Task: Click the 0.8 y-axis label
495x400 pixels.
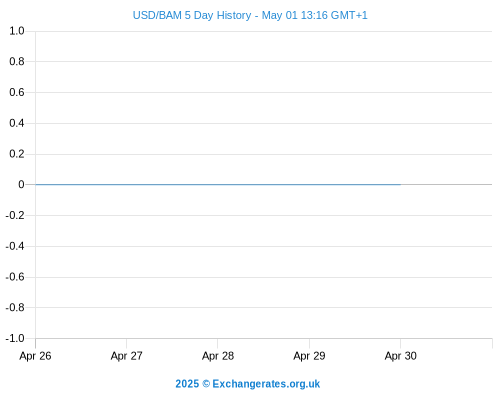Action: (17, 61)
